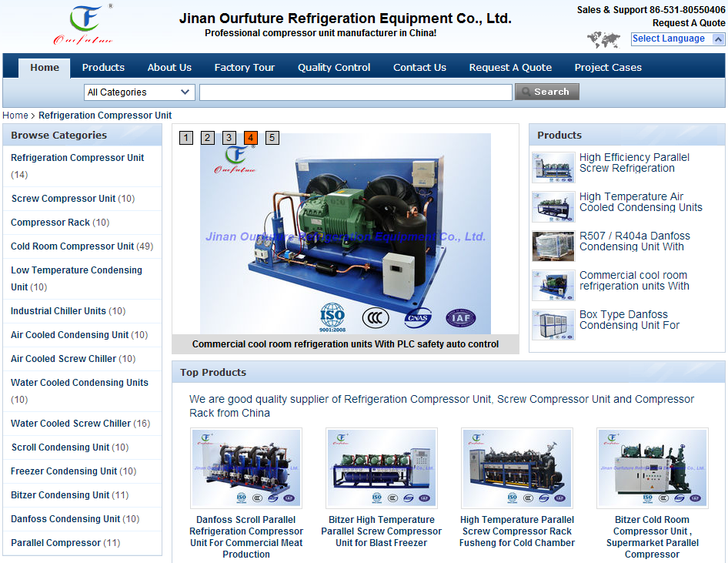The image size is (728, 563).
Task: Open Commercial cool room refrigeration units sidebar link
Action: (x=634, y=280)
